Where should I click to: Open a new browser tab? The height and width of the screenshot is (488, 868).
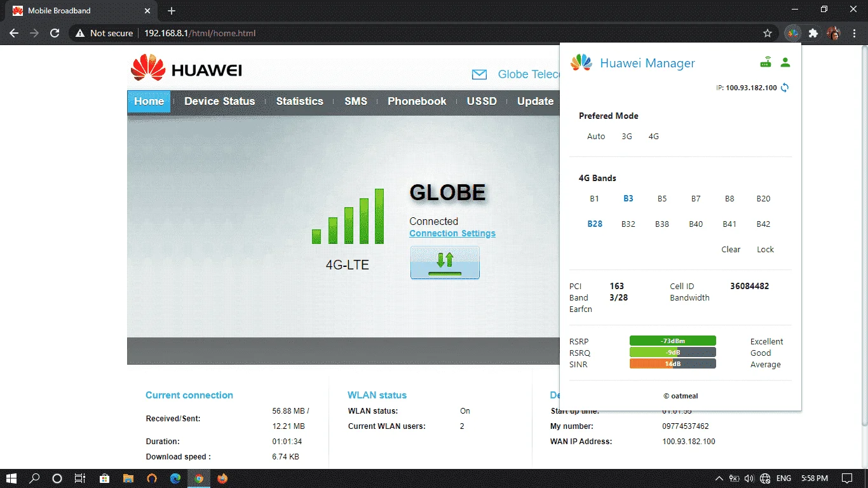point(172,11)
